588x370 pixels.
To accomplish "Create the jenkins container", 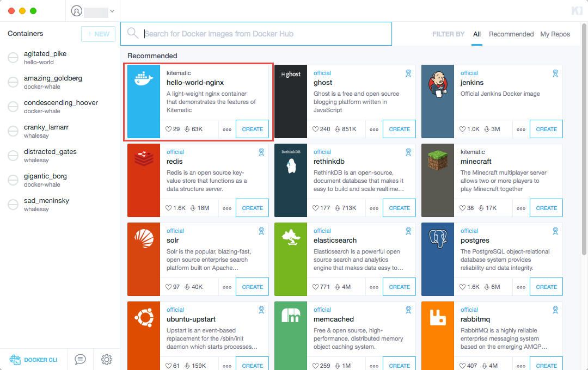I will point(547,129).
